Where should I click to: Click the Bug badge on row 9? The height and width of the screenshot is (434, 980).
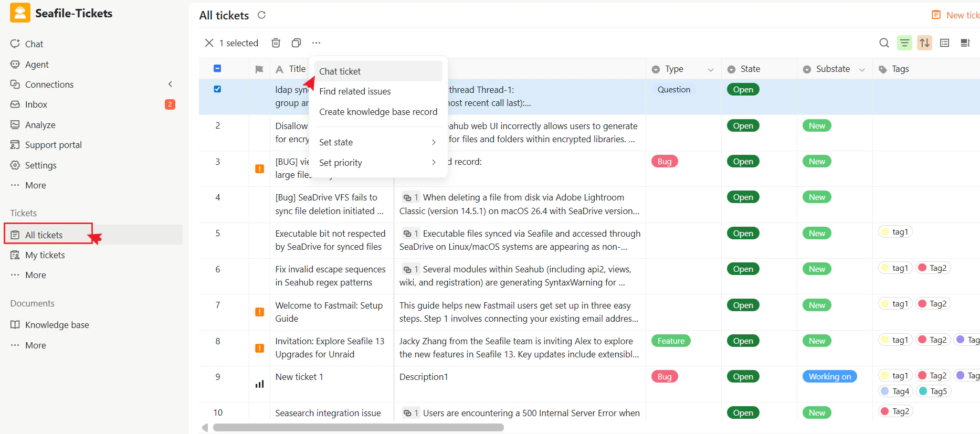click(665, 377)
